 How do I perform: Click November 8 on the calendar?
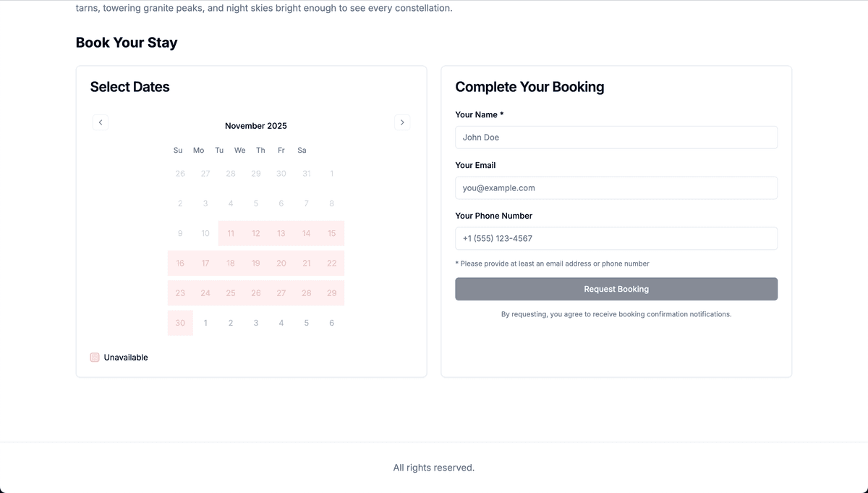pyautogui.click(x=331, y=203)
